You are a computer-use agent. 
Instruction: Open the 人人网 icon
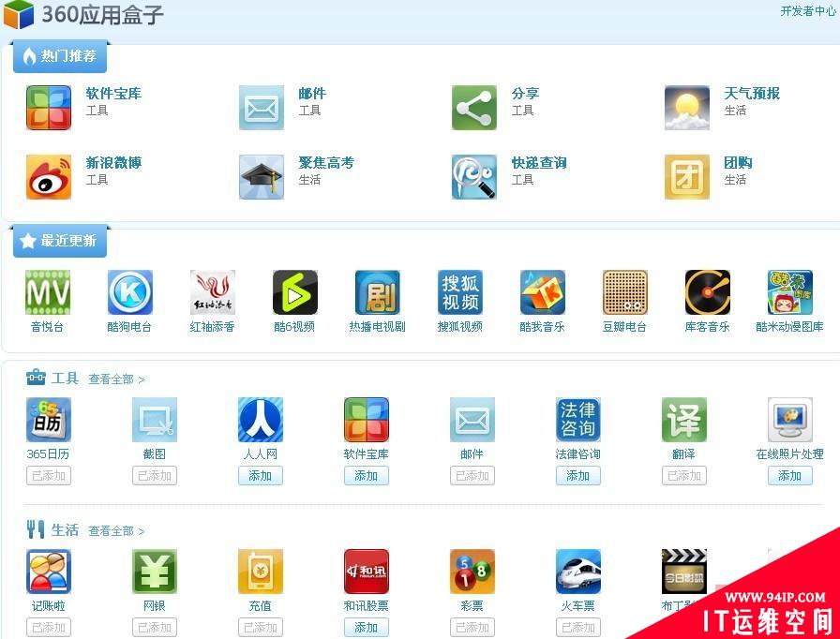click(261, 420)
